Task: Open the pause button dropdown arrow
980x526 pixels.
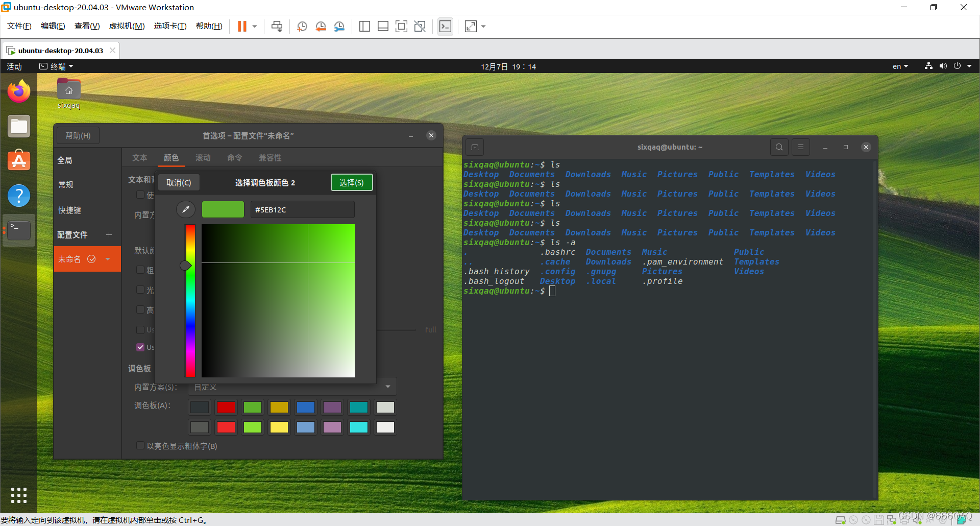Action: pos(254,27)
